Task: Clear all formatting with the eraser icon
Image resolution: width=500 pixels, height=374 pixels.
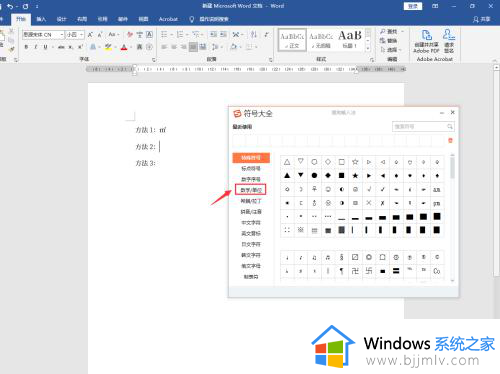Action: pyautogui.click(x=130, y=35)
